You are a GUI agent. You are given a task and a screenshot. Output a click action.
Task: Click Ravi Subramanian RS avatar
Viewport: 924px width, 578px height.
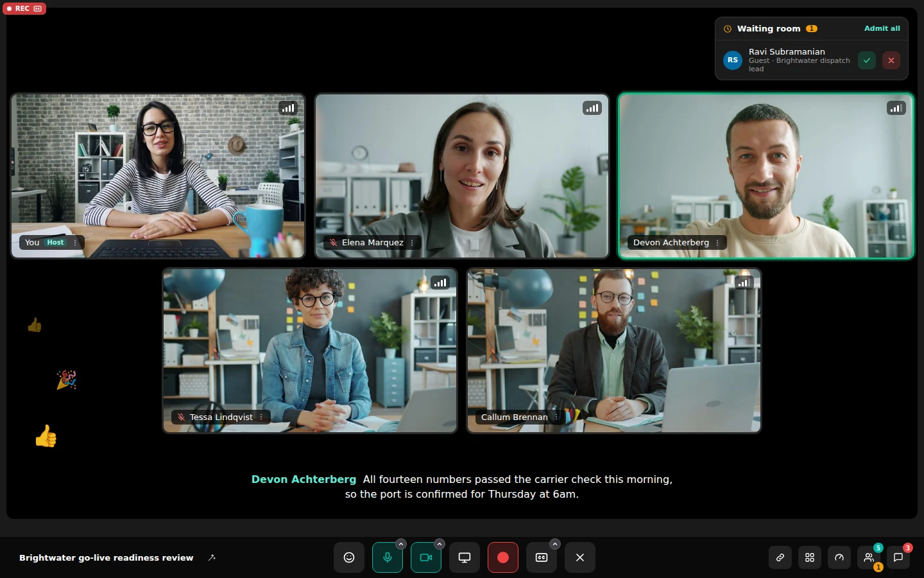(733, 60)
